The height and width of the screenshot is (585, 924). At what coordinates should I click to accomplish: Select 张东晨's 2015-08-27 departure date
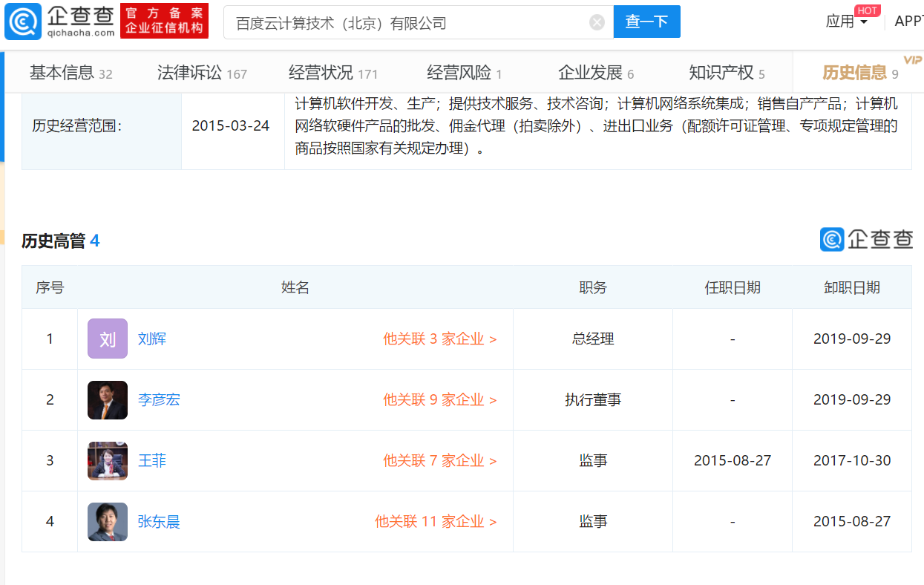[852, 521]
